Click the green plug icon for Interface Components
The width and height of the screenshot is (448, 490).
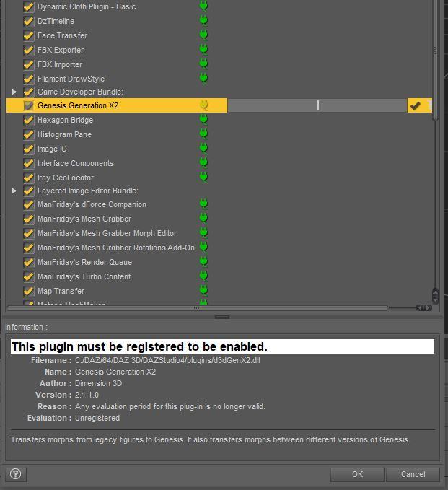(x=203, y=162)
